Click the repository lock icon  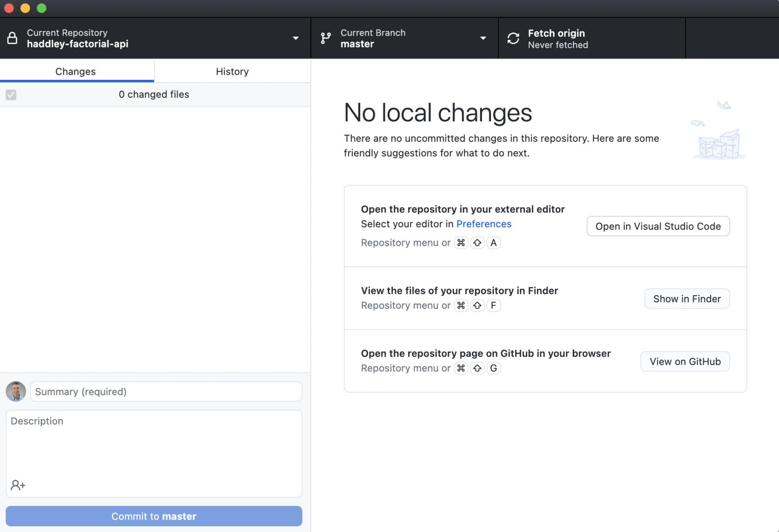(x=12, y=38)
